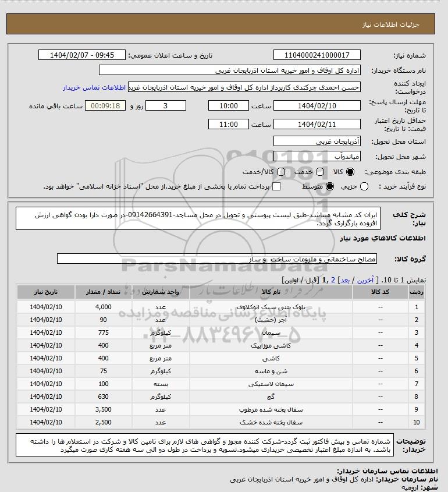The width and height of the screenshot is (448, 492).
Task: Select the item آجر (خشت)
Action: tap(271, 320)
